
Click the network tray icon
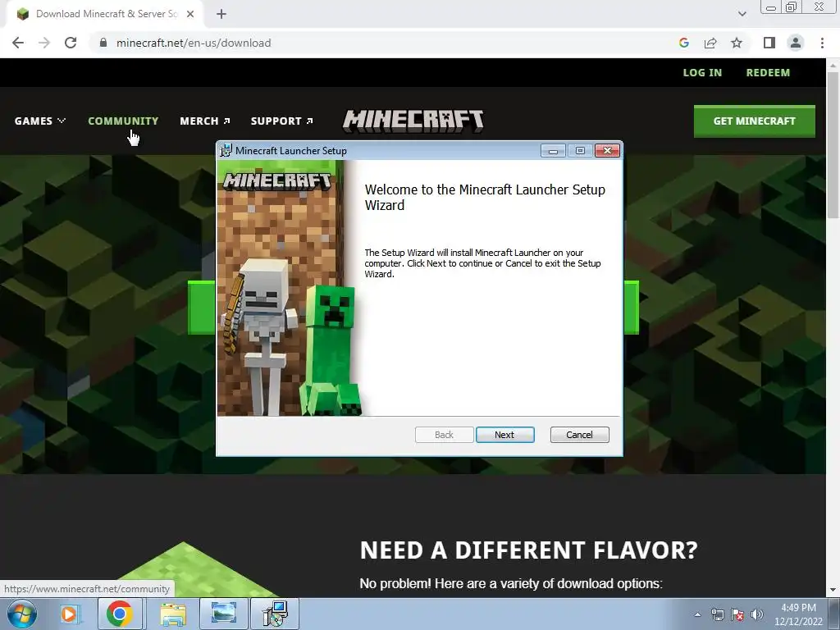click(x=717, y=614)
